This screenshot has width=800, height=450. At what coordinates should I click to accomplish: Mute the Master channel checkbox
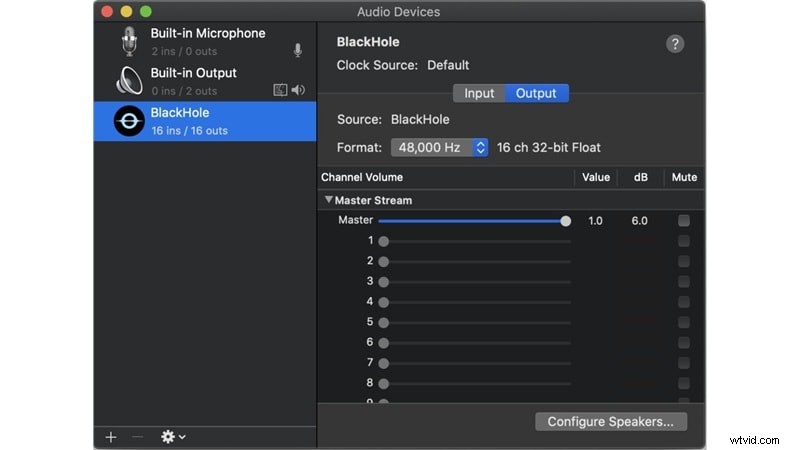[684, 220]
